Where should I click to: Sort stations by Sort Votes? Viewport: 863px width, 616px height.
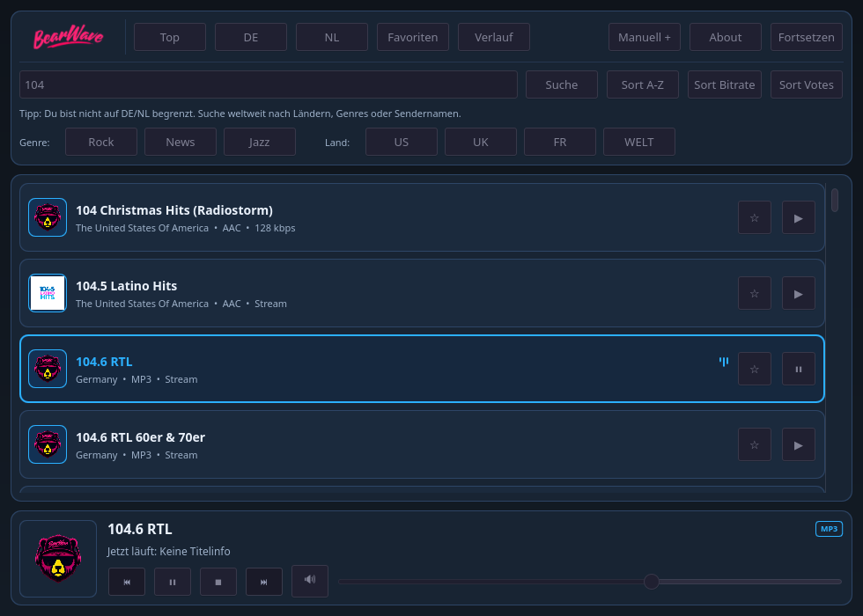806,84
